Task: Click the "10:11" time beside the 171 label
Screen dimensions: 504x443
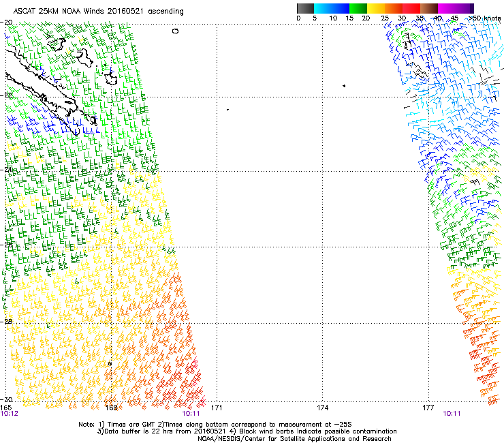Action: [x=191, y=414]
